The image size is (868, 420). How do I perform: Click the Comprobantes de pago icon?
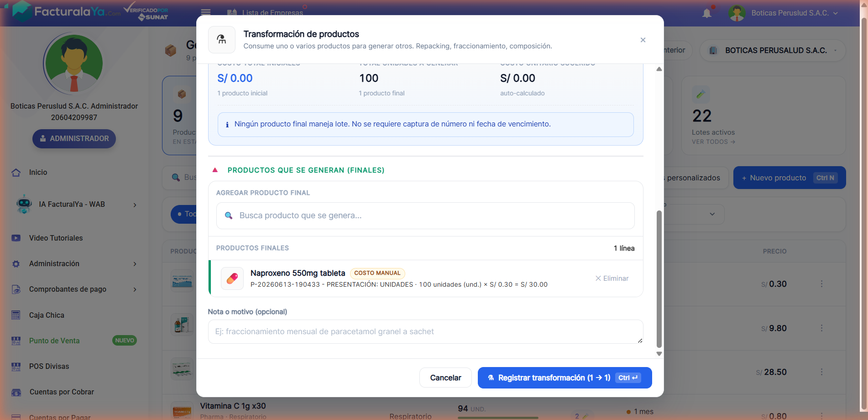pyautogui.click(x=16, y=289)
